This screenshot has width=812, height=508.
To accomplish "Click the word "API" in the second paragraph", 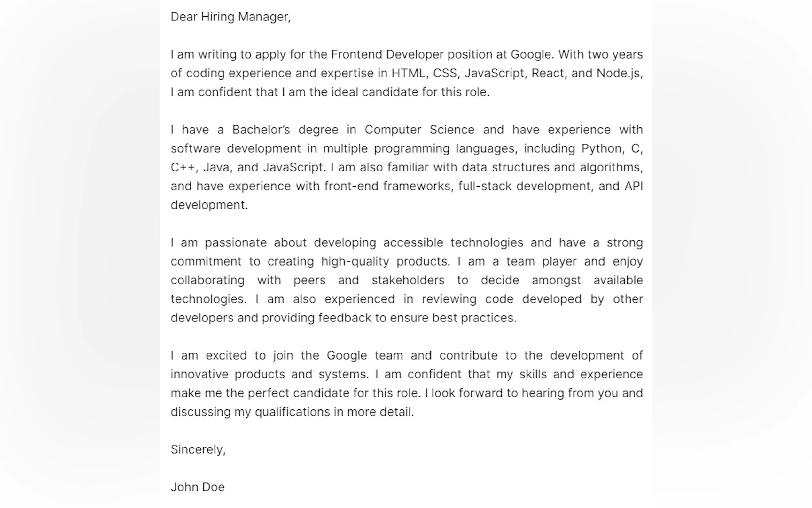I will (x=633, y=186).
